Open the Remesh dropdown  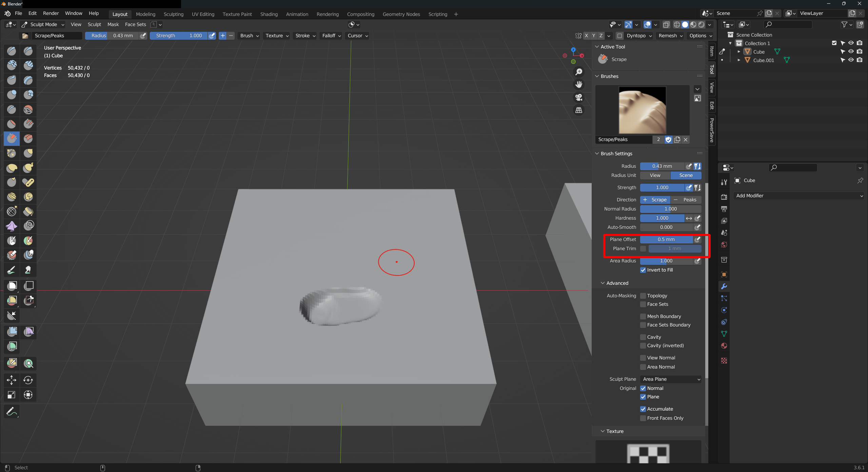click(x=670, y=36)
